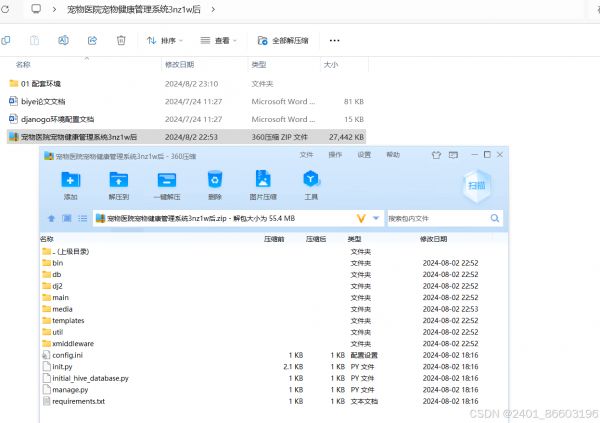Click the Explorer refresh icon
Screen dimensions: 600x423
pos(5,9)
